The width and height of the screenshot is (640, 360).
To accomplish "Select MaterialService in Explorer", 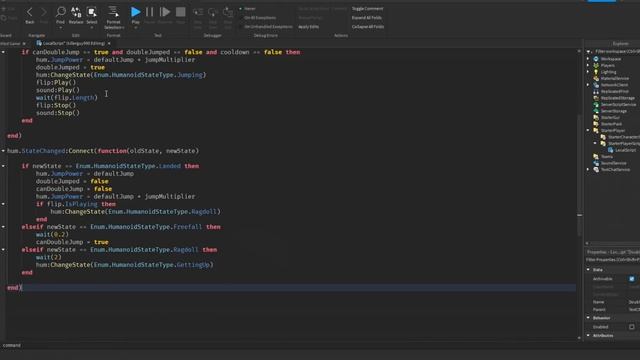I will pos(615,78).
